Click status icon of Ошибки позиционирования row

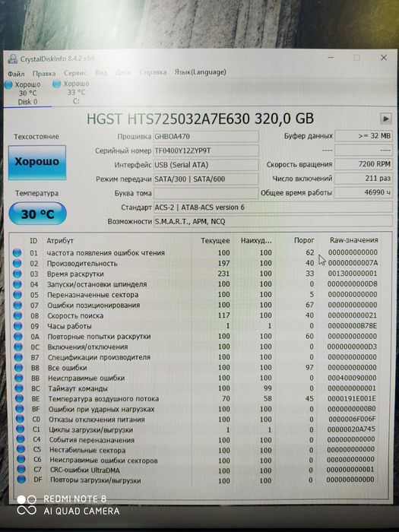click(x=17, y=306)
